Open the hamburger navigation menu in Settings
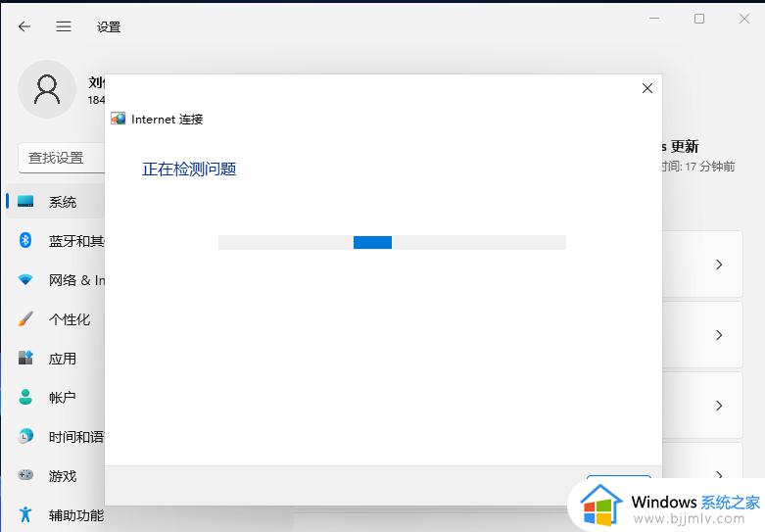Image resolution: width=765 pixels, height=532 pixels. 64,26
